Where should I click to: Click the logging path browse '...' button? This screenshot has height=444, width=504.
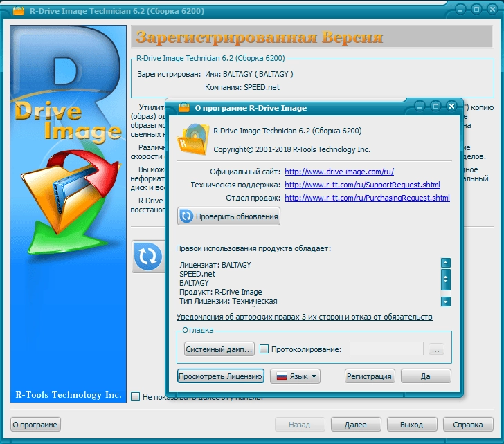[436, 349]
